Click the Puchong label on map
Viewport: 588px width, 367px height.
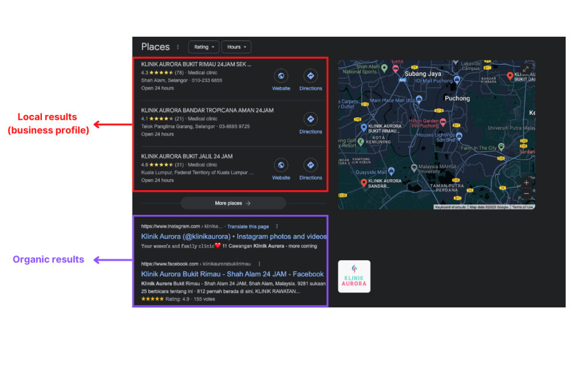tap(457, 98)
